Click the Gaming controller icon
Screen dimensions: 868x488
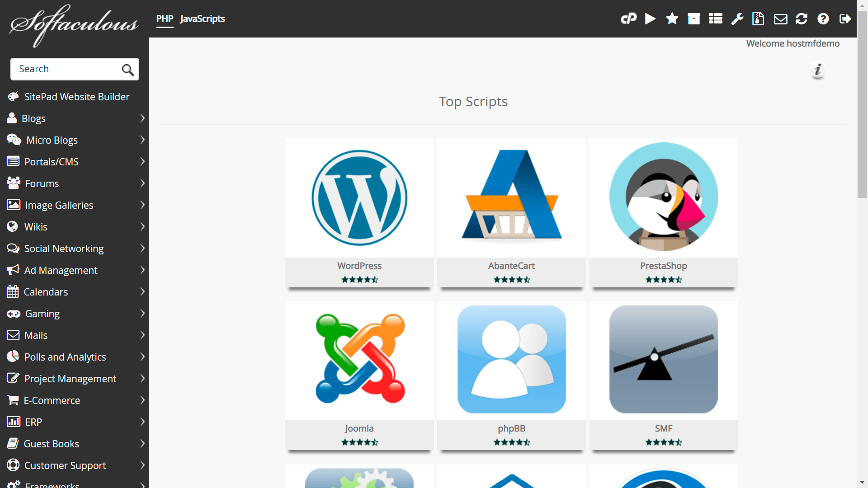point(14,314)
